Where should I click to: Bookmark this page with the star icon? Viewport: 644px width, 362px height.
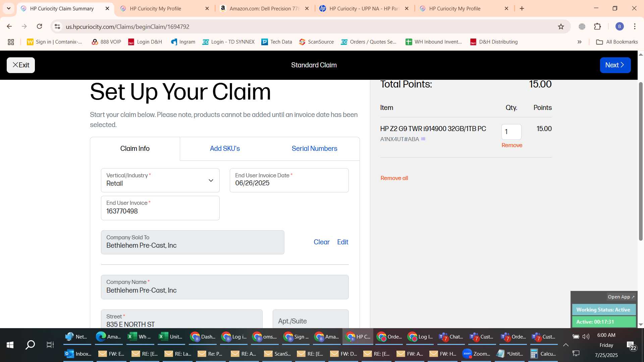tap(561, 26)
